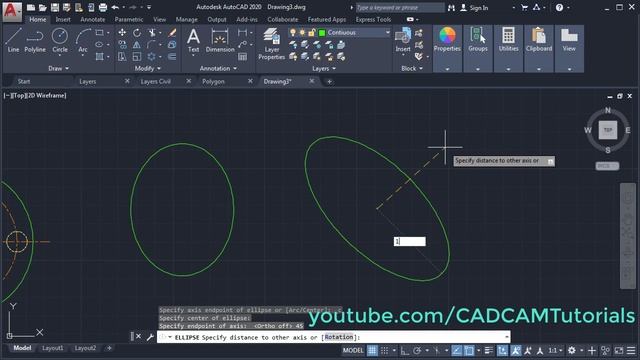Expand the Layers panel

[x=324, y=69]
